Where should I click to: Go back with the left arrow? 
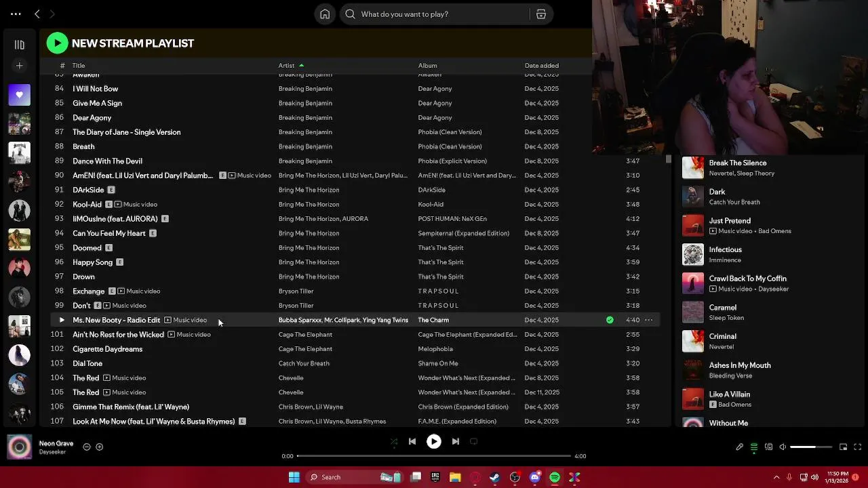coord(37,14)
